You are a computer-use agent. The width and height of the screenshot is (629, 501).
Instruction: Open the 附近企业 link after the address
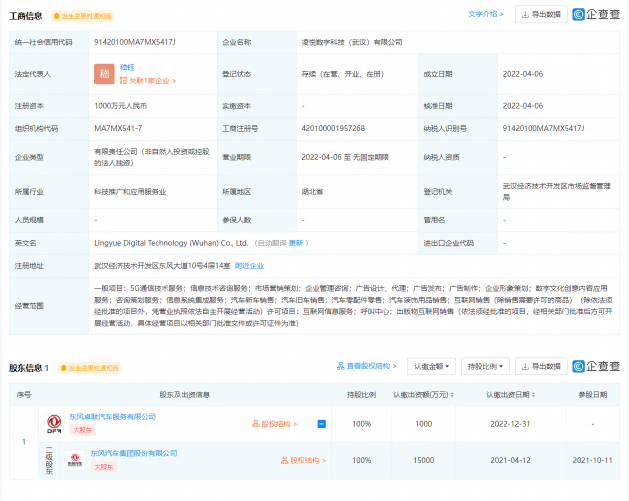(249, 266)
